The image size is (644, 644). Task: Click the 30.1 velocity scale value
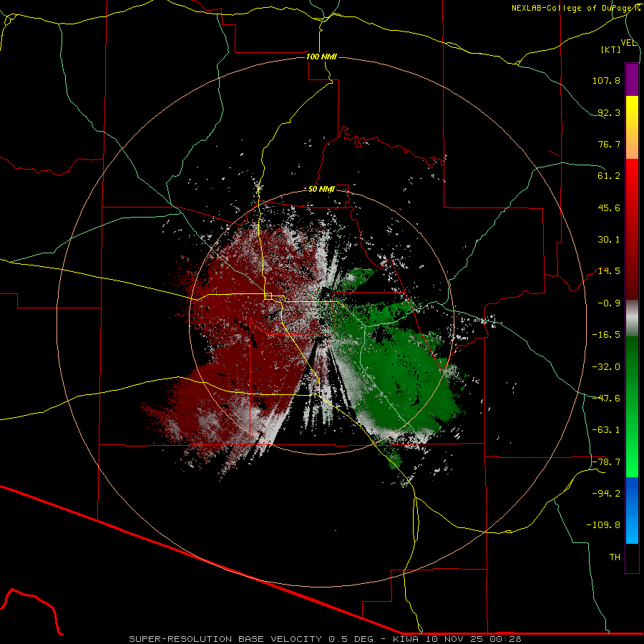609,240
